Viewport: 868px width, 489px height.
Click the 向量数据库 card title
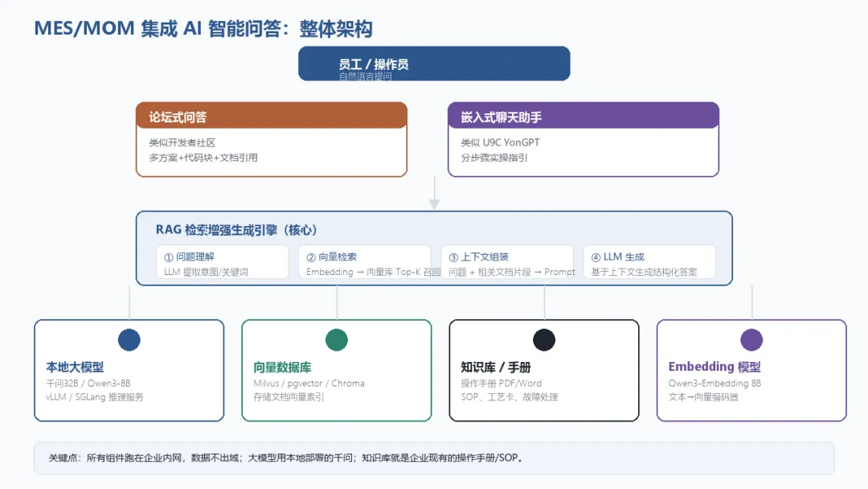[282, 368]
